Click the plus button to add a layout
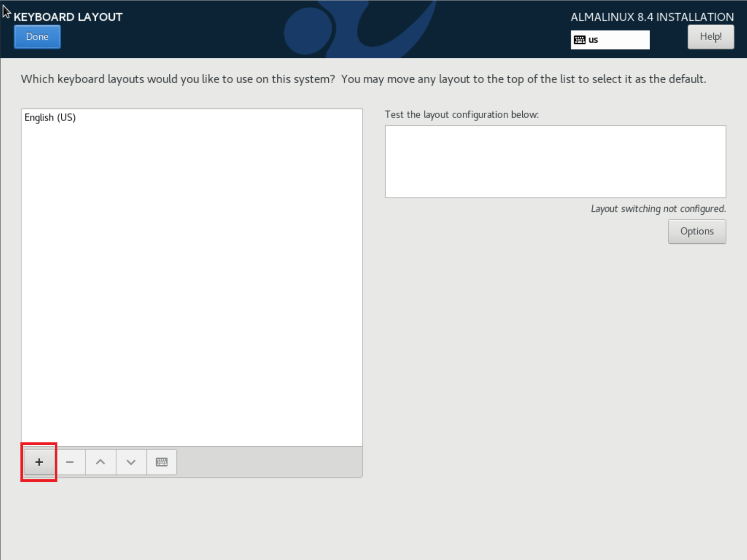The width and height of the screenshot is (747, 560). tap(39, 462)
